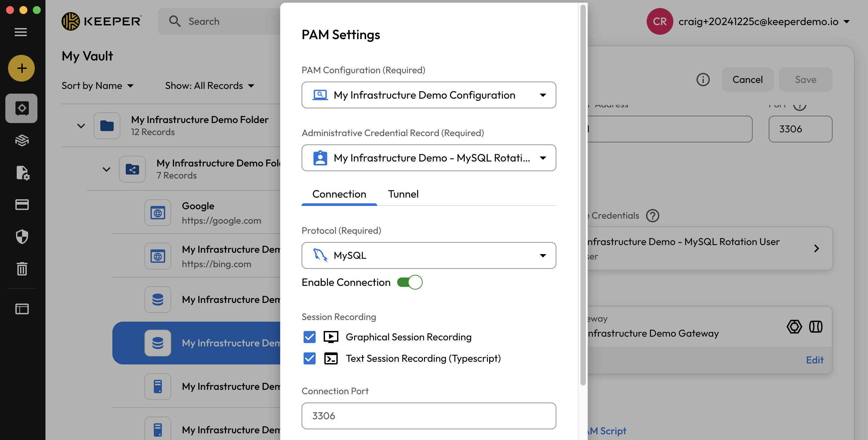This screenshot has width=868, height=440.
Task: Click the Credentials help question mark icon
Action: tap(652, 216)
